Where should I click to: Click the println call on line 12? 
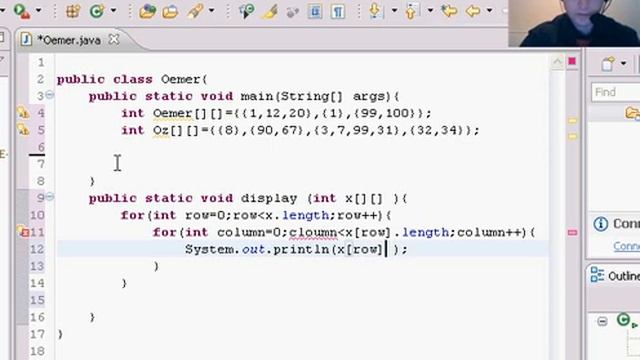pyautogui.click(x=301, y=249)
